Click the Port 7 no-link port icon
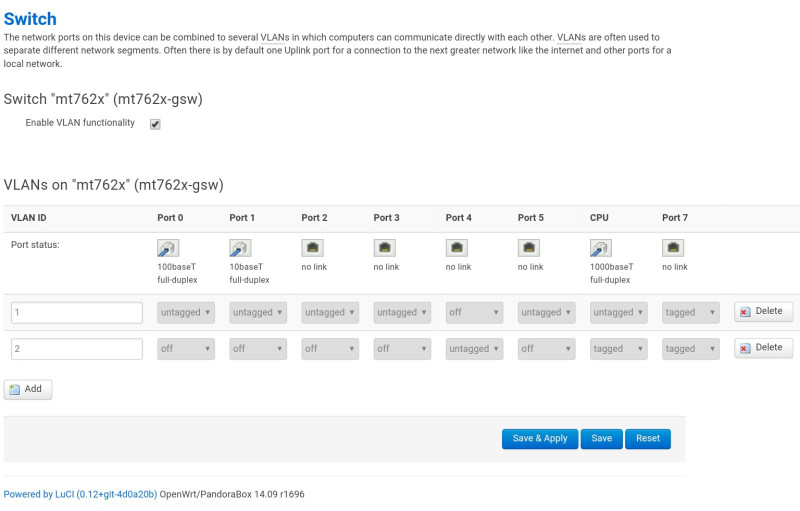800x511 pixels. pyautogui.click(x=673, y=248)
